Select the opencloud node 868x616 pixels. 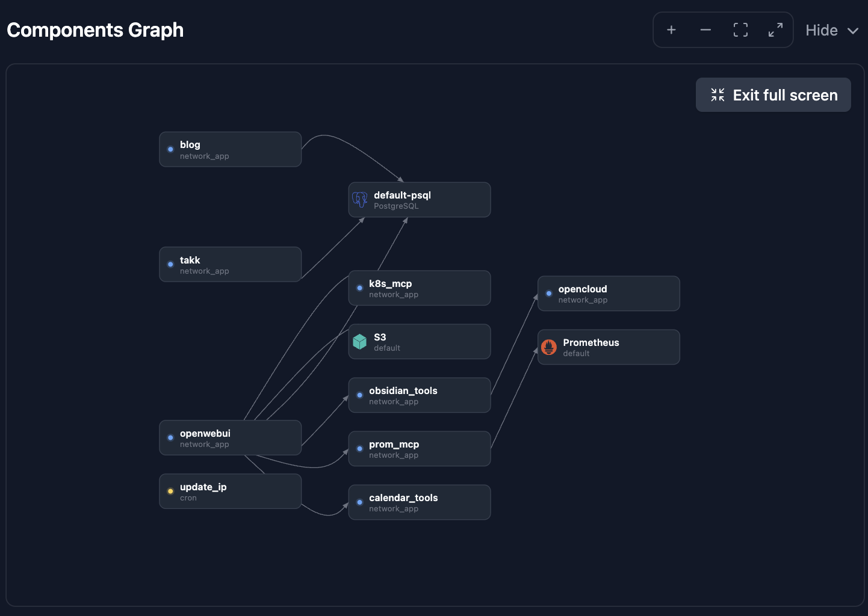tap(609, 294)
